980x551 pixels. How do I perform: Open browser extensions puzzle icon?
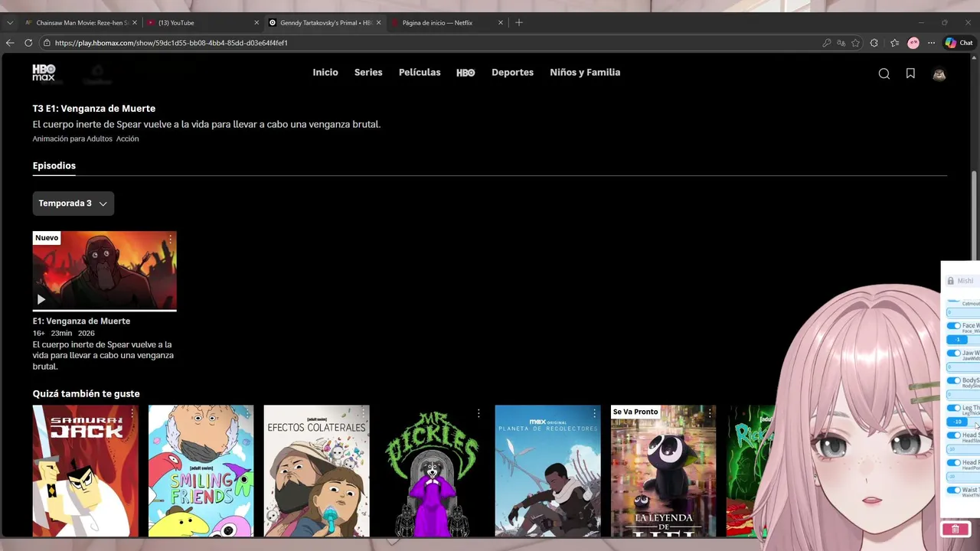pyautogui.click(x=874, y=43)
